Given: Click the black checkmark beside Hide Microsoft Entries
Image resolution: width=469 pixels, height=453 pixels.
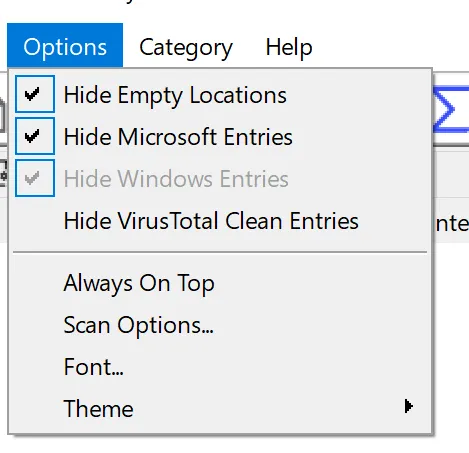Looking at the screenshot, I should click(32, 136).
